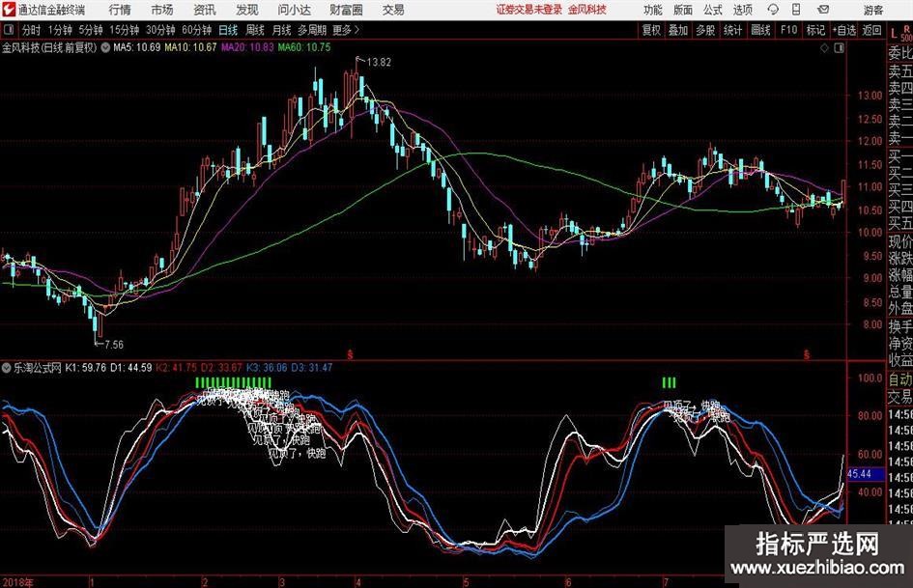Click the 画线 drawing tool button
This screenshot has width=913, height=588.
pyautogui.click(x=760, y=30)
